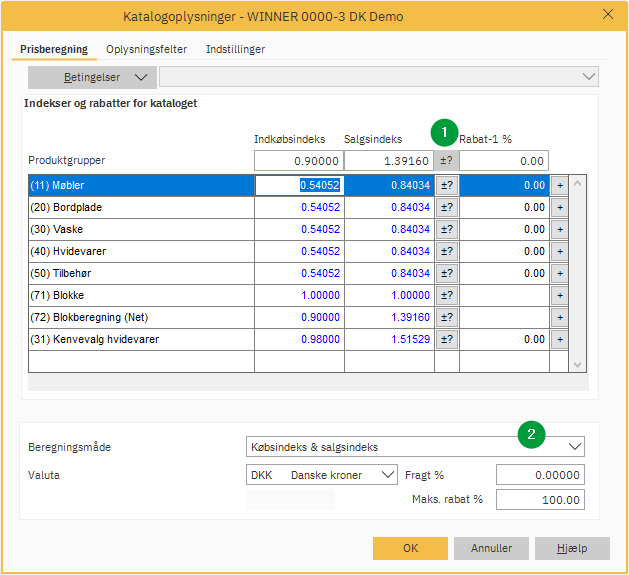Click the ±? button in the Produktgrupper header row

(447, 161)
